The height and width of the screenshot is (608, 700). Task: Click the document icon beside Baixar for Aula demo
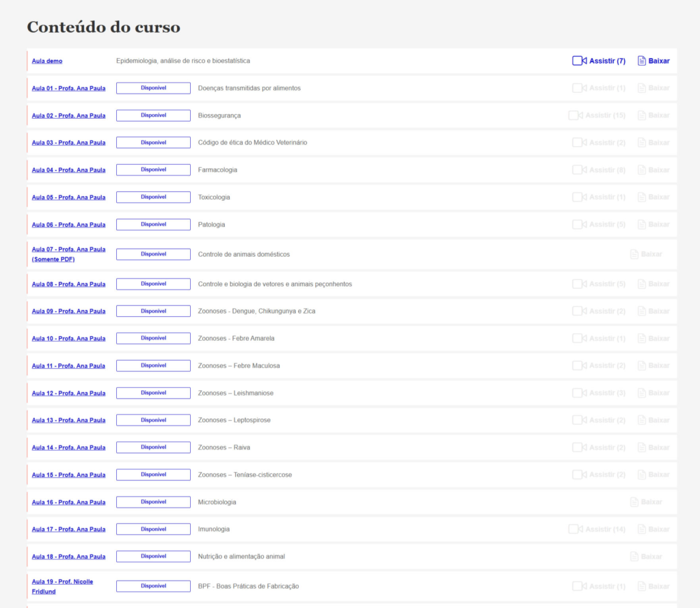[x=641, y=61]
